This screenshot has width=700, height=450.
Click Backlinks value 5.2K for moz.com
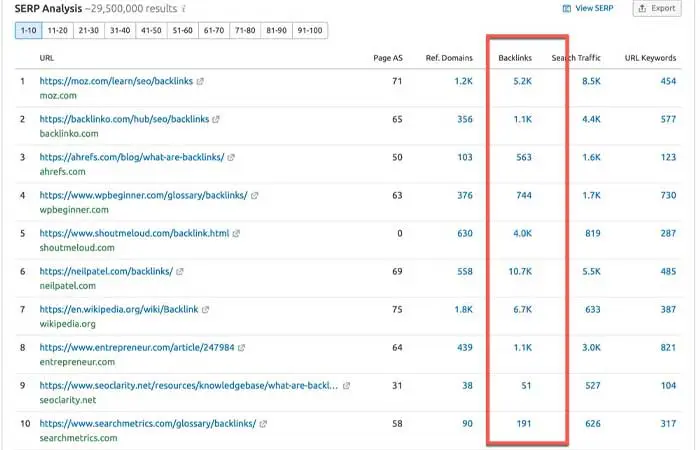tap(523, 81)
